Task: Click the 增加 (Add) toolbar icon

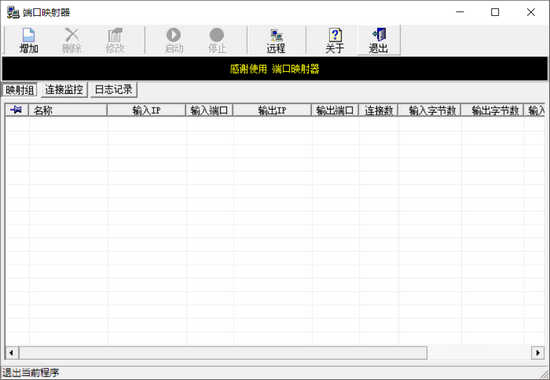Action: (28, 35)
